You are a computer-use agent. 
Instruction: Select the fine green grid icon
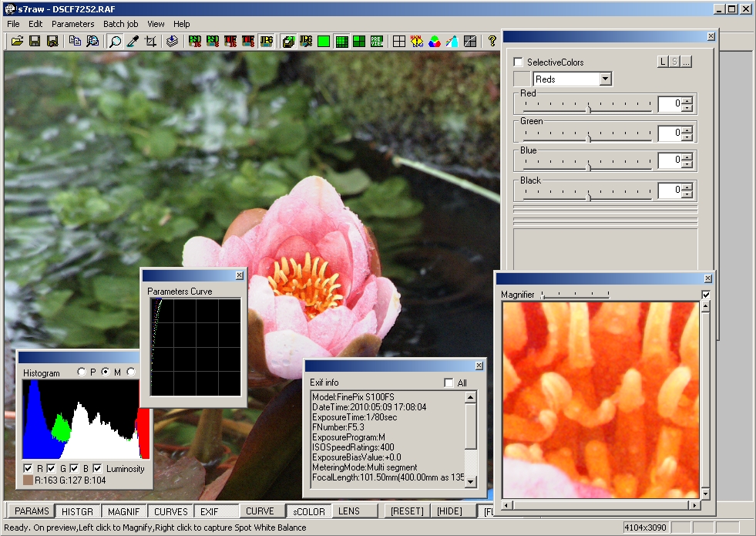pos(341,42)
